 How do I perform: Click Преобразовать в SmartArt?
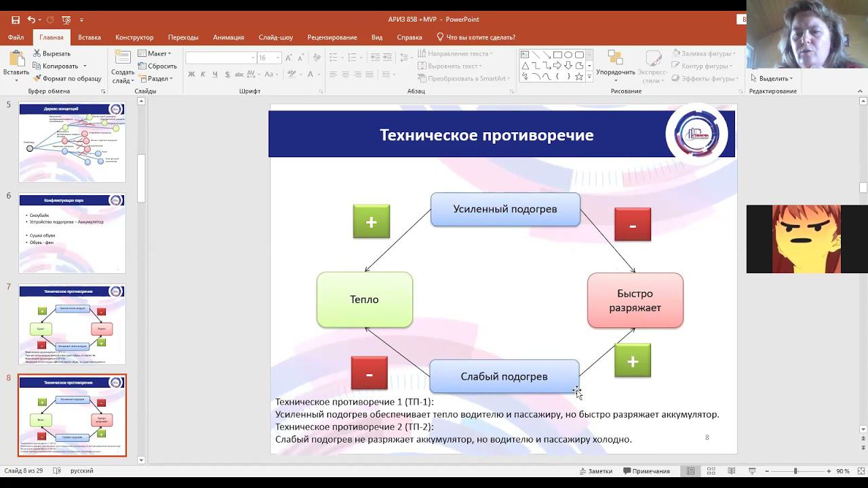[465, 79]
